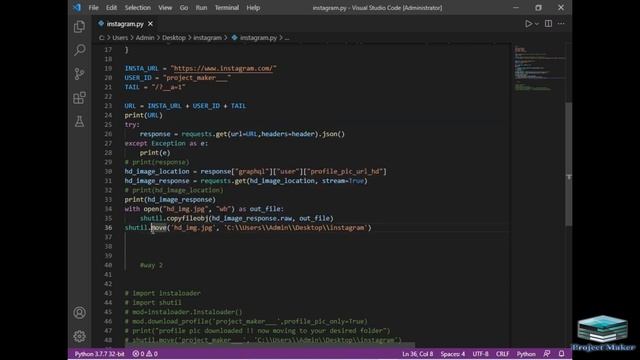Open editor More Actions ellipsis
Viewport: 640px width, 360px height.
(561, 24)
